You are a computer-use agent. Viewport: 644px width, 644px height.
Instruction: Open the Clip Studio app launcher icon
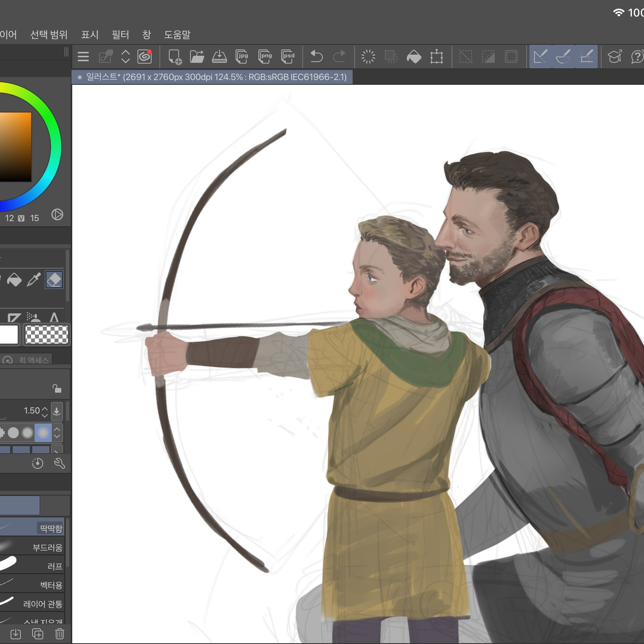pyautogui.click(x=145, y=57)
